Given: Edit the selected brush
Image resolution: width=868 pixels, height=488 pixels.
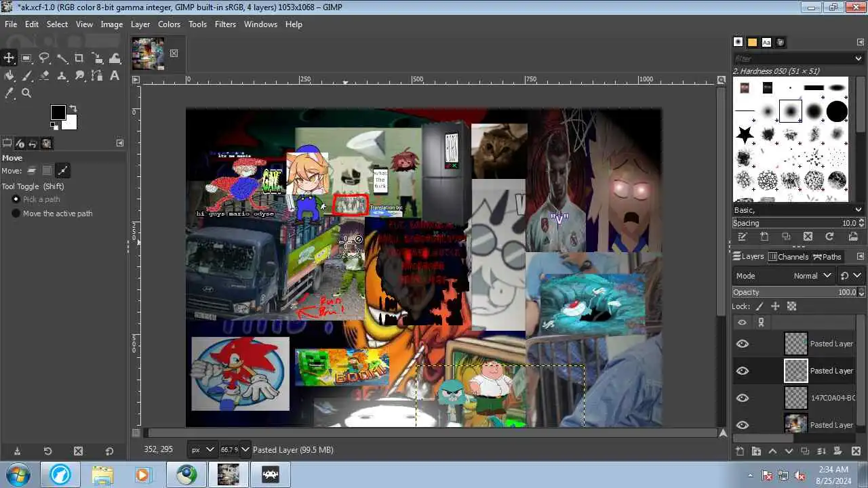Looking at the screenshot, I should (743, 237).
